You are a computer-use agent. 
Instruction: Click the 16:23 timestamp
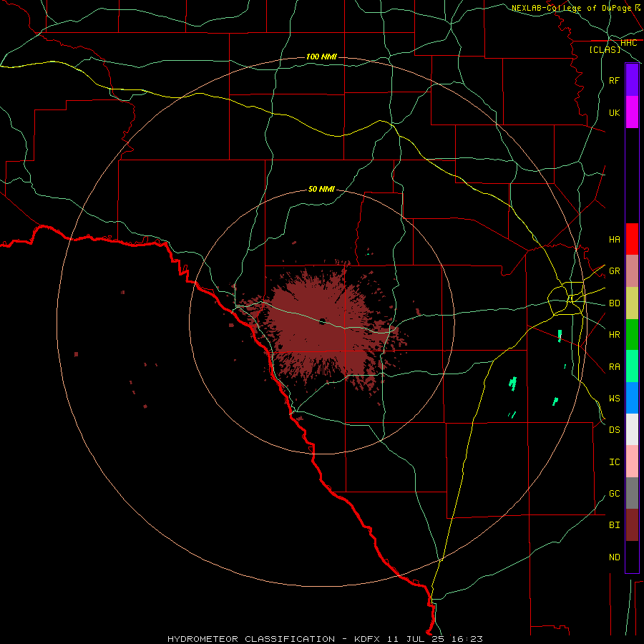point(467,639)
